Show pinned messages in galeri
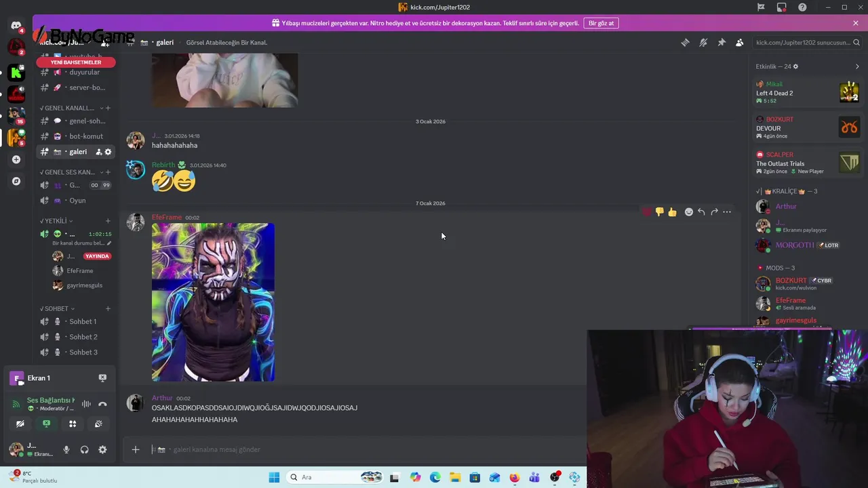The height and width of the screenshot is (488, 868). (x=722, y=43)
